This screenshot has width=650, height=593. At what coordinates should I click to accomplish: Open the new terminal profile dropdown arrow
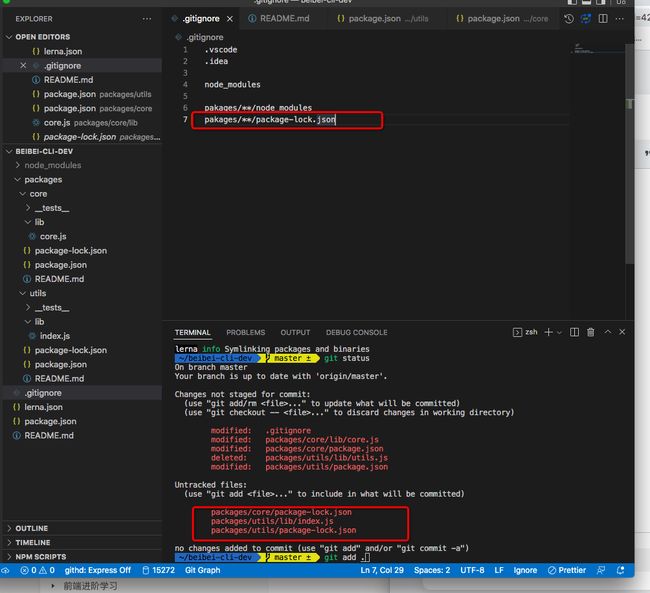click(560, 332)
